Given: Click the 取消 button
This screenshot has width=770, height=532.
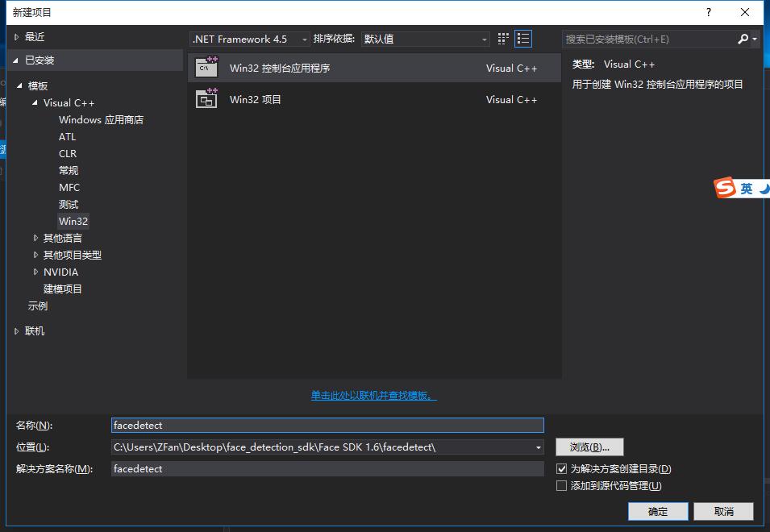Looking at the screenshot, I should [x=723, y=511].
